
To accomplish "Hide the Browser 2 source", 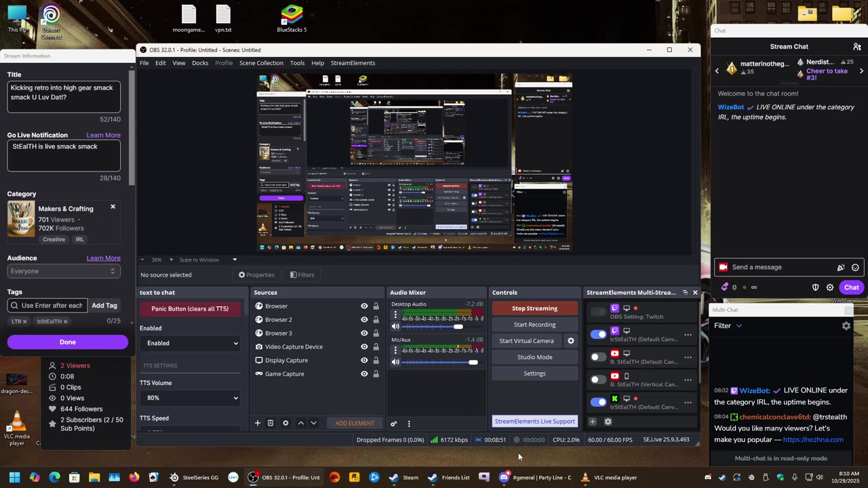I will (364, 320).
